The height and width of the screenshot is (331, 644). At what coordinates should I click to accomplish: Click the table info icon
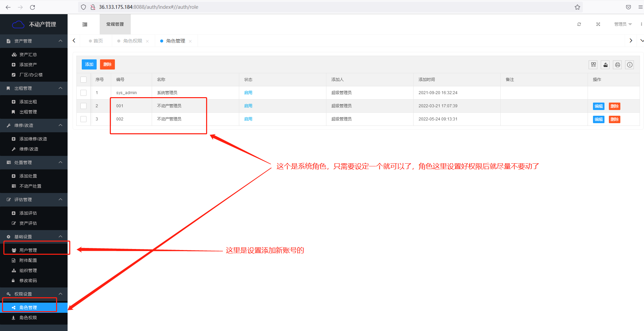tap(630, 65)
